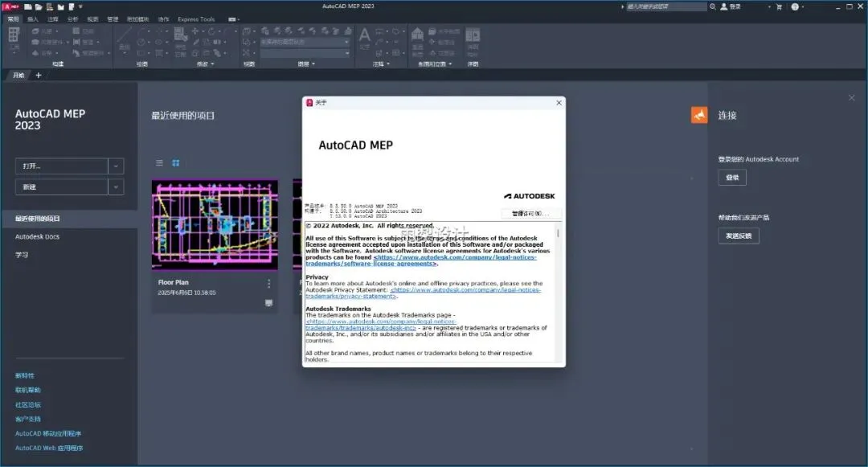Expand the 剖面和立面 ribbon panel
The width and height of the screenshot is (868, 467).
tap(435, 64)
